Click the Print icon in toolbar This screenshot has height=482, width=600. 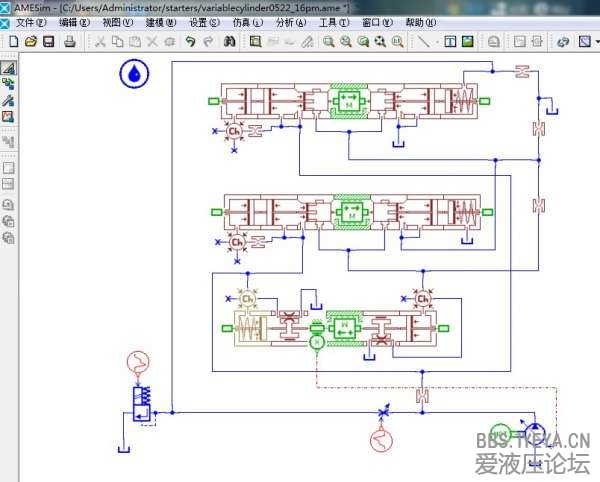70,42
